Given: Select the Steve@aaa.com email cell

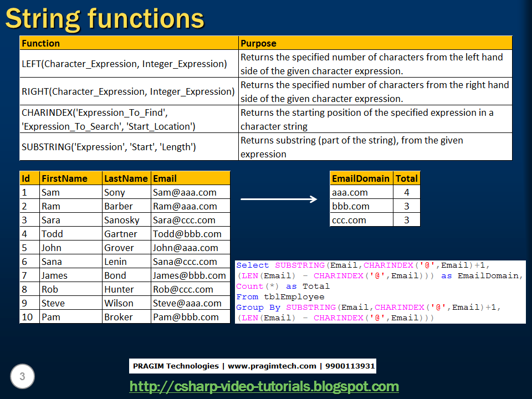Looking at the screenshot, I should pos(190,303).
